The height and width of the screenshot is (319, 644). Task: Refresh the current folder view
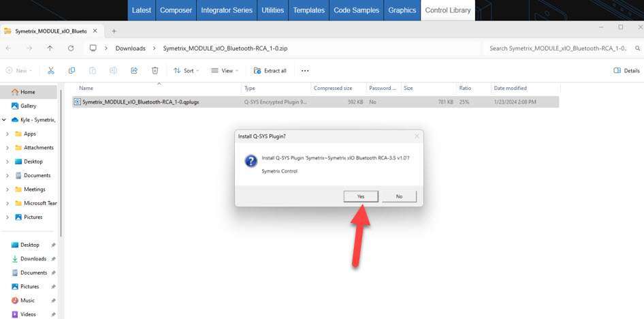[x=71, y=48]
